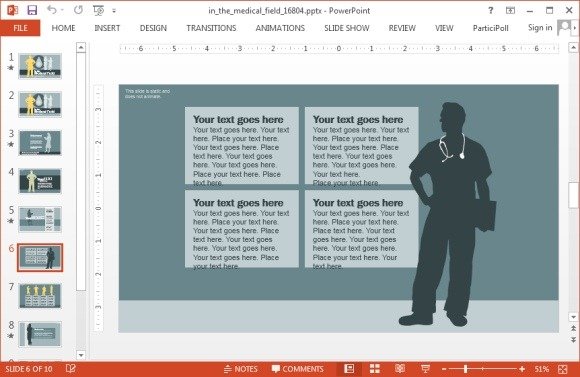Viewport: 580px width, 377px height.
Task: Fit slide to current window icon
Action: pos(563,369)
